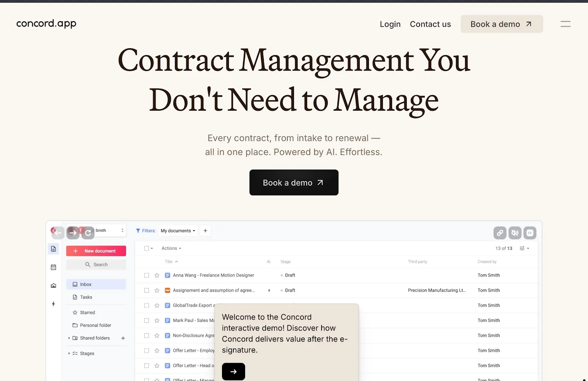Click the concord.app logo

click(x=46, y=24)
